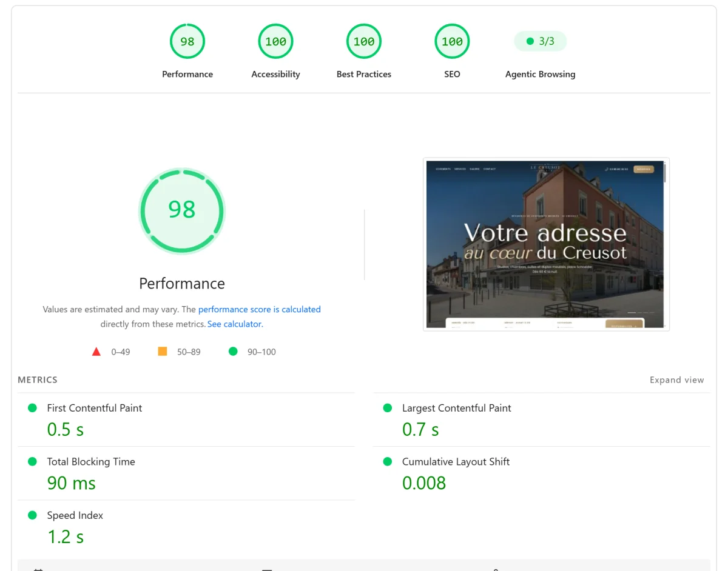This screenshot has width=728, height=571.
Task: Click the green dot beside First Contentful Paint
Action: tap(33, 408)
